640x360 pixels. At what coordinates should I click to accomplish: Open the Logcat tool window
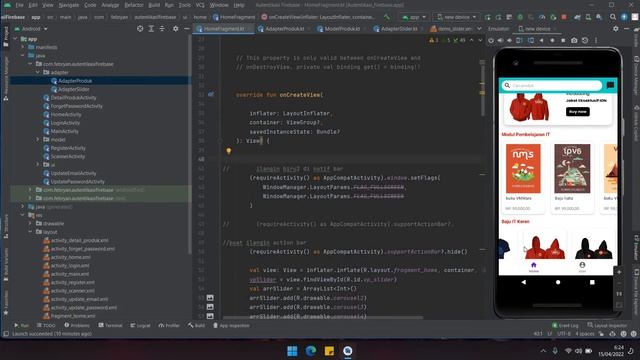coord(140,325)
